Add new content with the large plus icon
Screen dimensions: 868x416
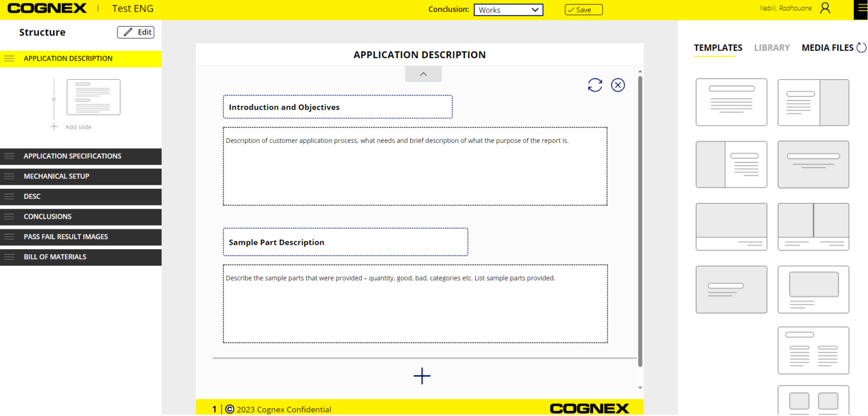422,376
